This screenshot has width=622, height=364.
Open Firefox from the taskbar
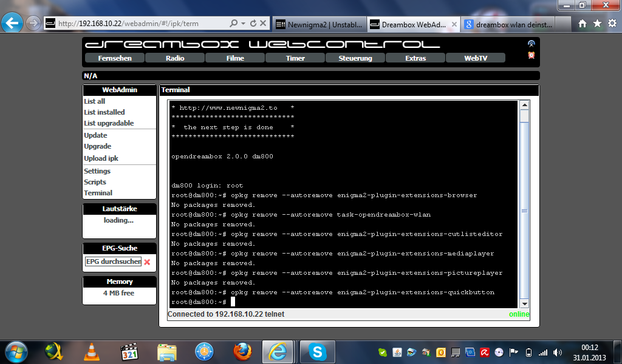pos(242,351)
